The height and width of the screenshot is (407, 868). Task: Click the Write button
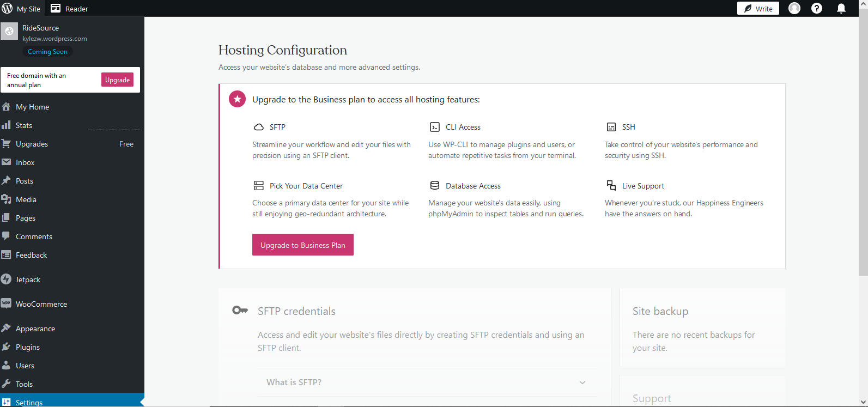click(x=758, y=9)
